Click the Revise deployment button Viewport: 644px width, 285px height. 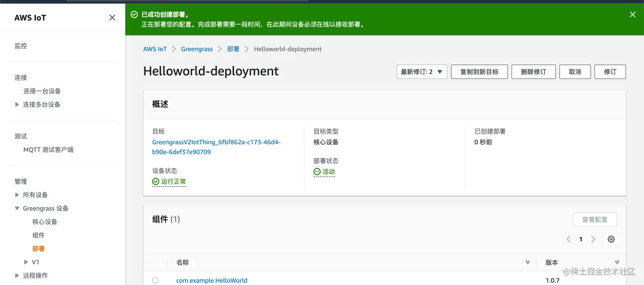click(610, 72)
